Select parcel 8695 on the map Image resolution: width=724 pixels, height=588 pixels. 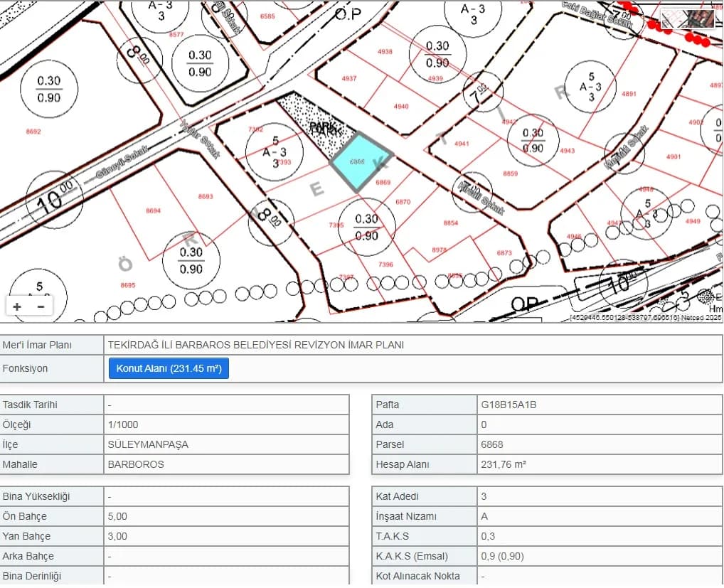point(128,285)
